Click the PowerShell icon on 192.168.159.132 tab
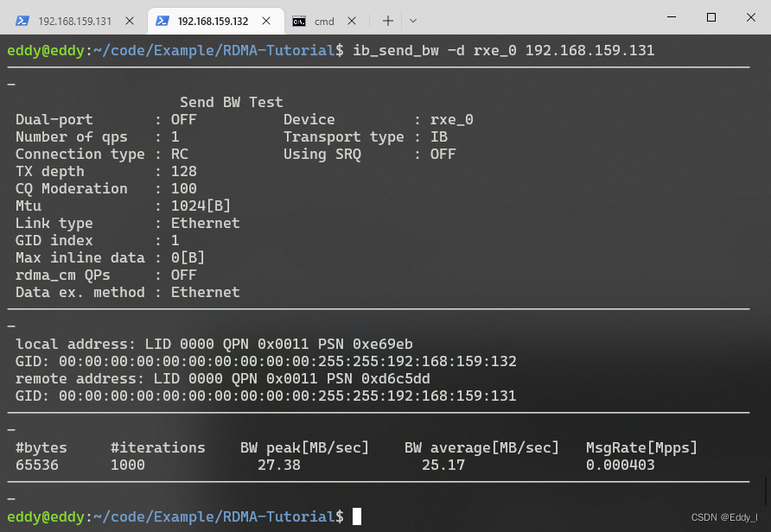This screenshot has width=771, height=532. click(x=162, y=21)
